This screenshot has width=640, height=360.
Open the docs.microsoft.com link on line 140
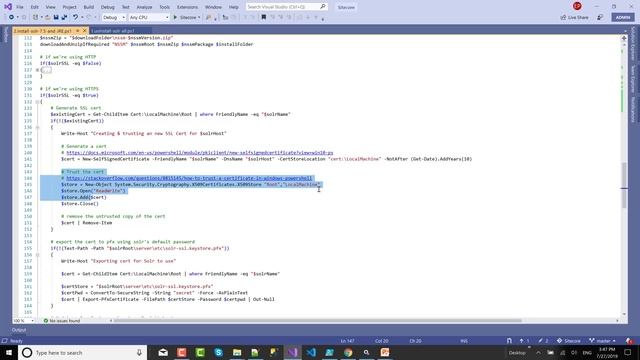click(x=200, y=153)
